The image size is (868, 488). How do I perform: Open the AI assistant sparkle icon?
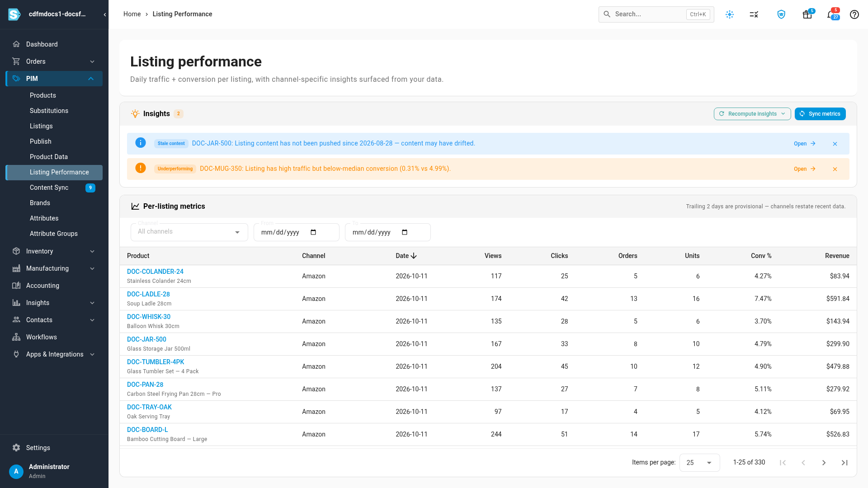(x=730, y=14)
